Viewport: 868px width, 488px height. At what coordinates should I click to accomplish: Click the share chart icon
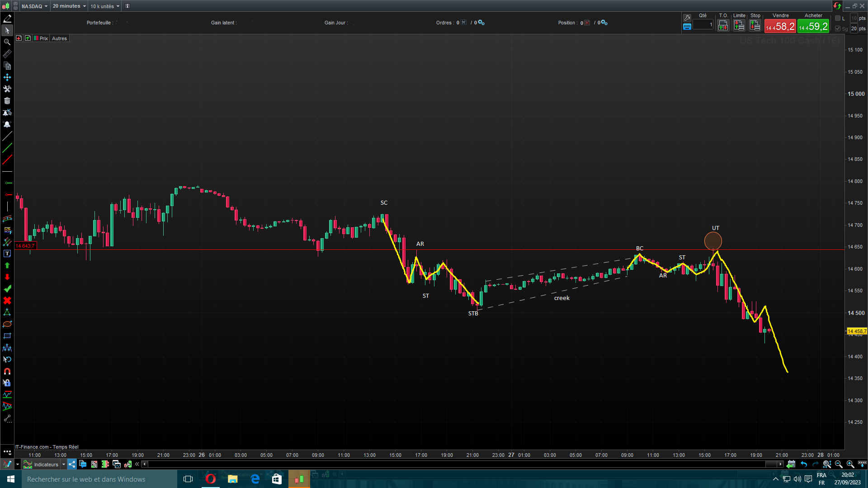point(72,464)
